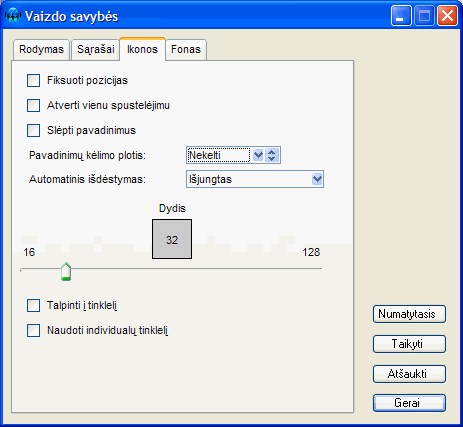Image resolution: width=463 pixels, height=427 pixels.
Task: Open the Sąrašai tab
Action: point(96,49)
